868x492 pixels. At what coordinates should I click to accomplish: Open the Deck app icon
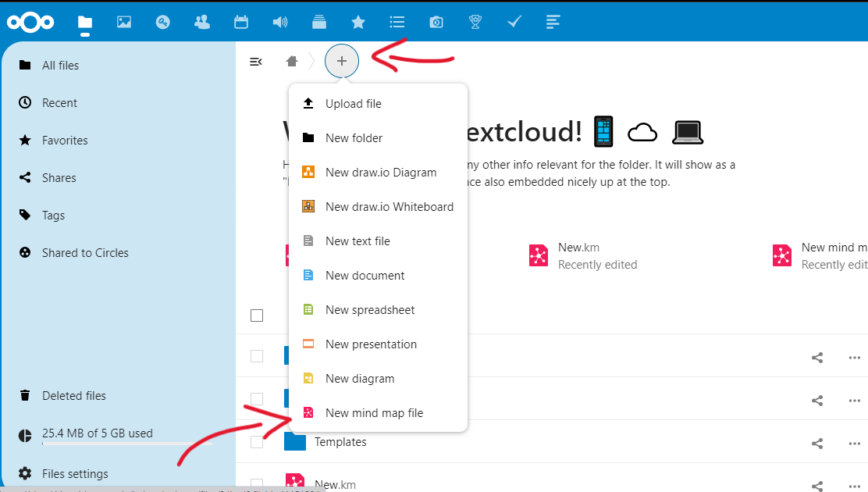(x=318, y=22)
